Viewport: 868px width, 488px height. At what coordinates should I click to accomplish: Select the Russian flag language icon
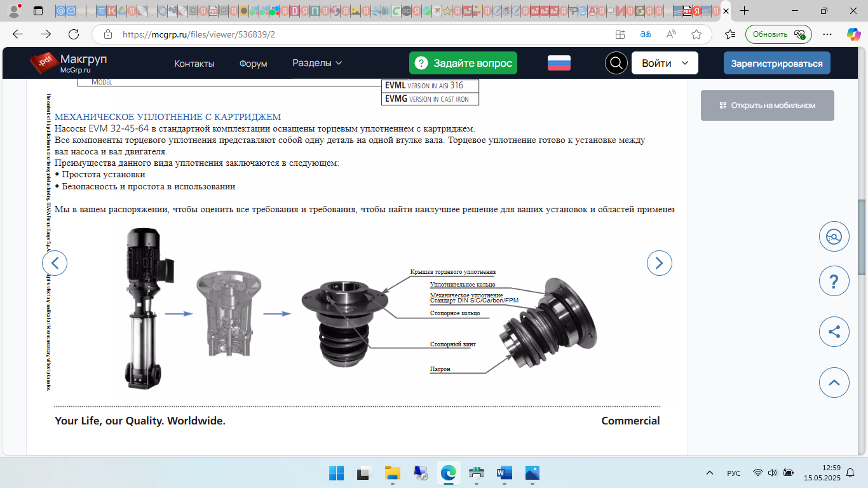pyautogui.click(x=559, y=63)
